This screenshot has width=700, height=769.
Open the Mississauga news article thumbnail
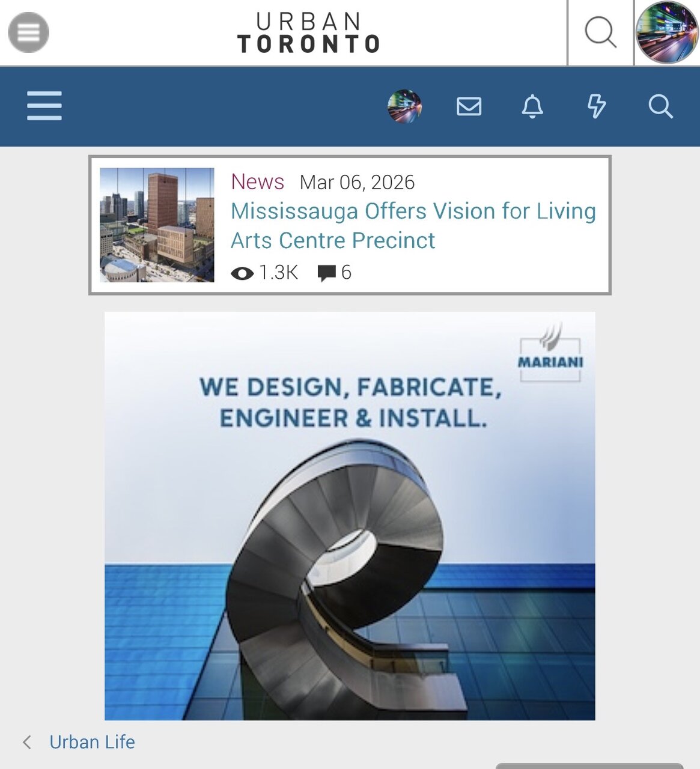coord(157,225)
